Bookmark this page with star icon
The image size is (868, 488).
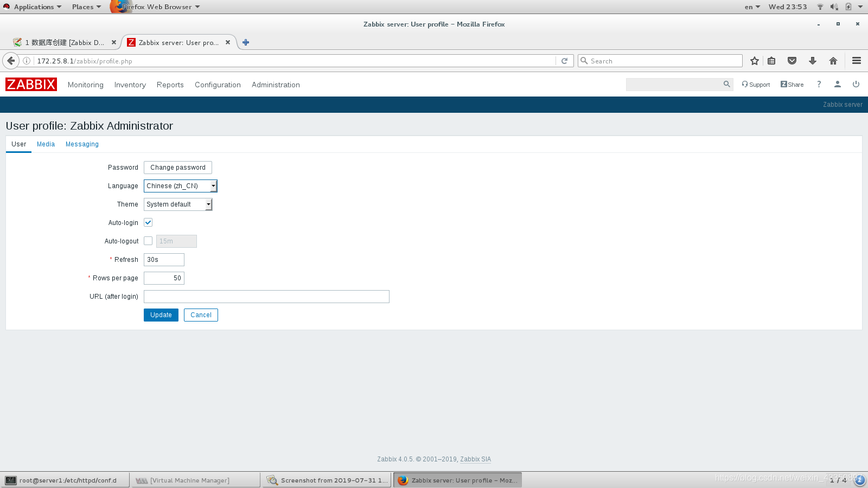point(754,61)
